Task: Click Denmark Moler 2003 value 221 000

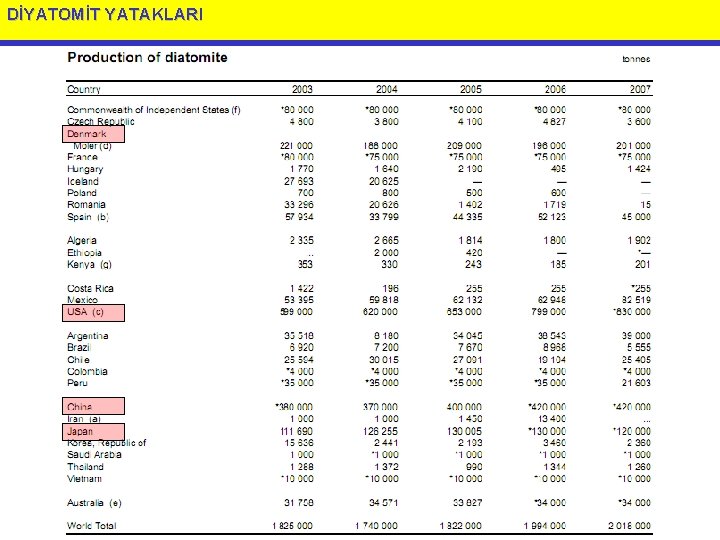Action: pyautogui.click(x=297, y=146)
